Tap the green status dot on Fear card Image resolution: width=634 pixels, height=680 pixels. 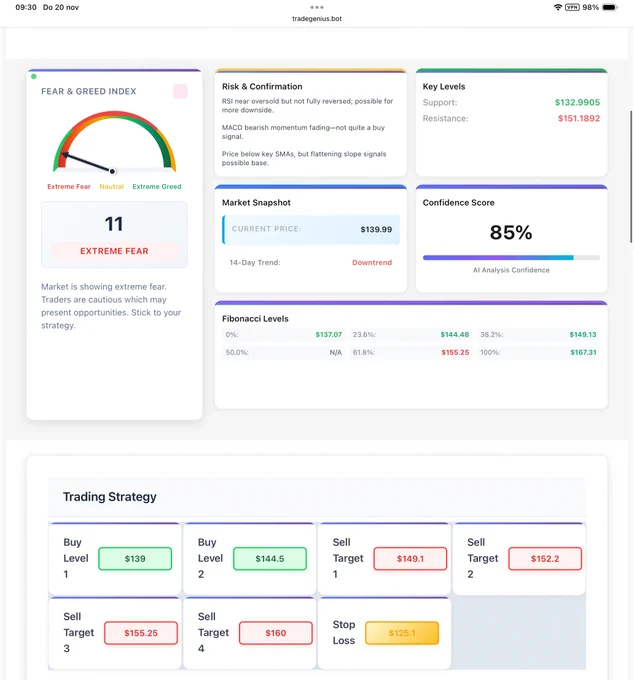click(x=34, y=77)
